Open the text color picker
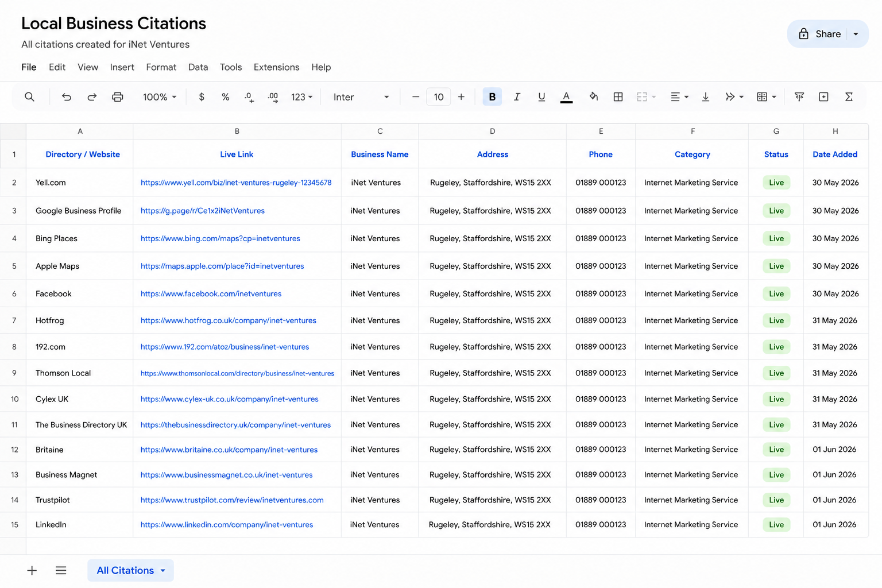This screenshot has height=588, width=882. (x=566, y=97)
